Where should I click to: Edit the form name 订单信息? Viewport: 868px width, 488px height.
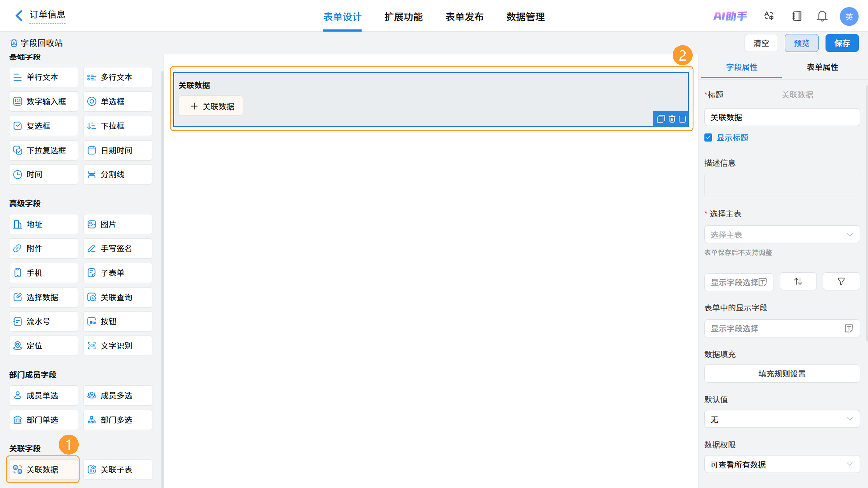click(x=47, y=15)
